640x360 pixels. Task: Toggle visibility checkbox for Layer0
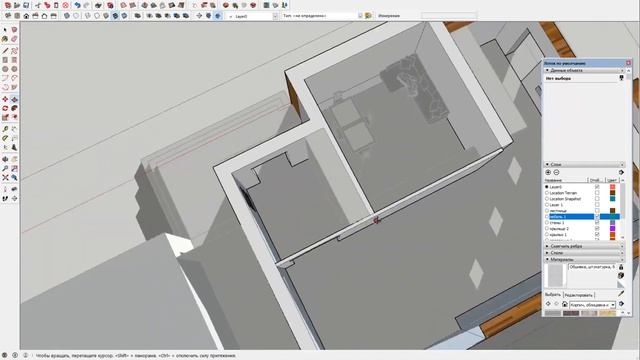[x=597, y=187]
